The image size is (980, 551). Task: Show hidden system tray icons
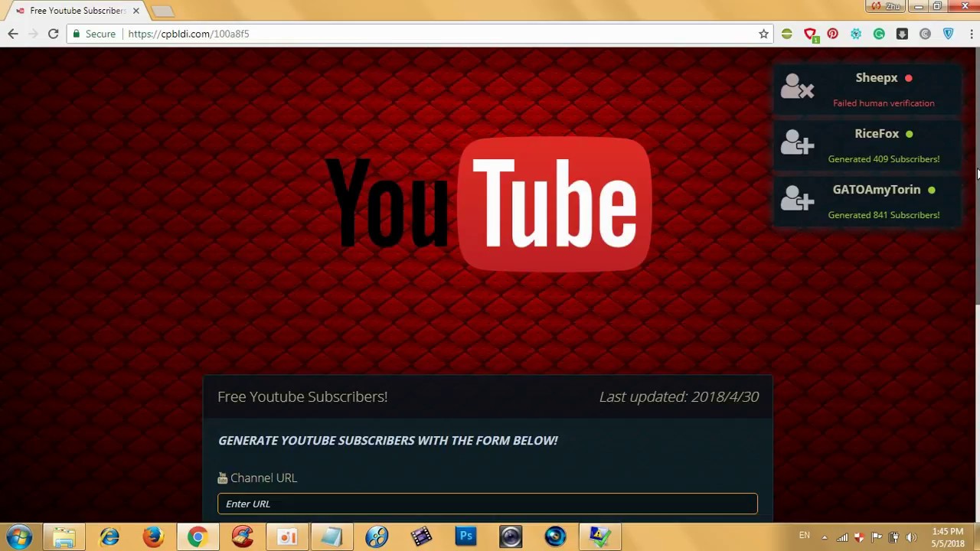click(824, 536)
